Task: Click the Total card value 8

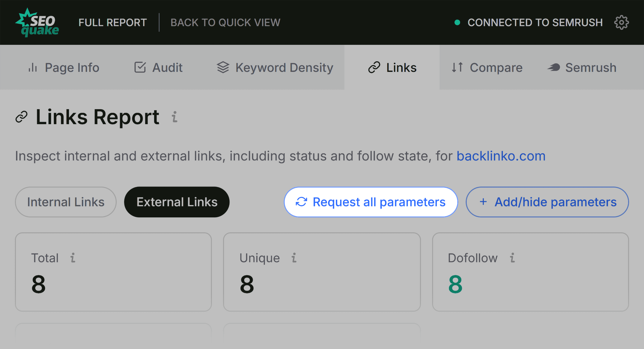Action: pos(39,284)
